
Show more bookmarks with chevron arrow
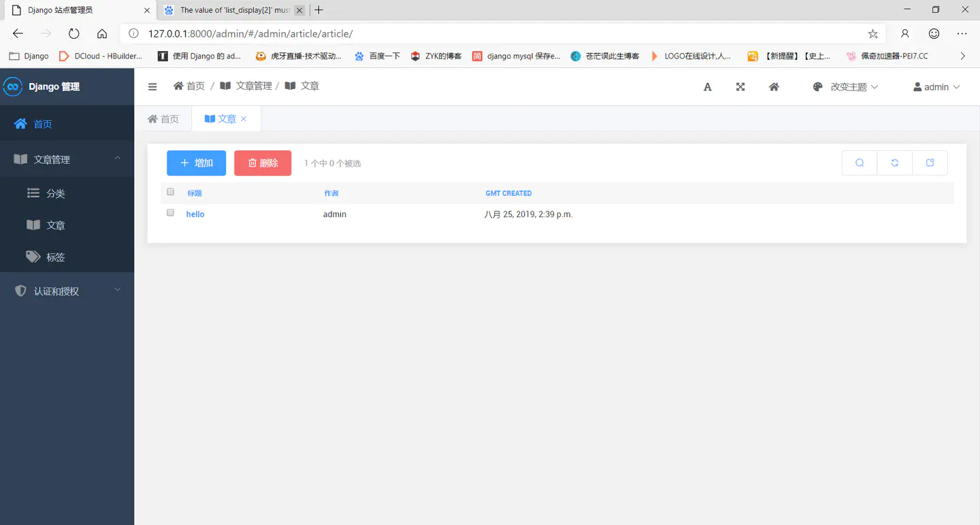(x=962, y=56)
